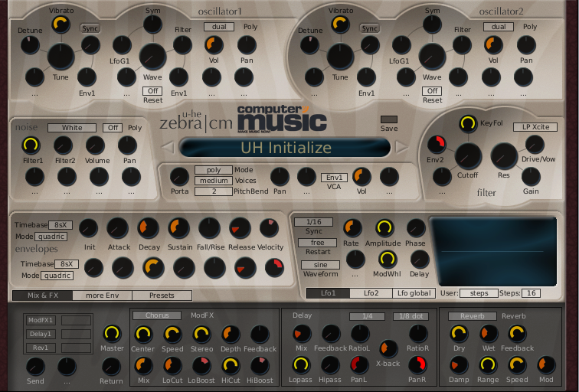Open the noise White type dropdown
Viewport: 579px width, 392px height.
pos(71,128)
